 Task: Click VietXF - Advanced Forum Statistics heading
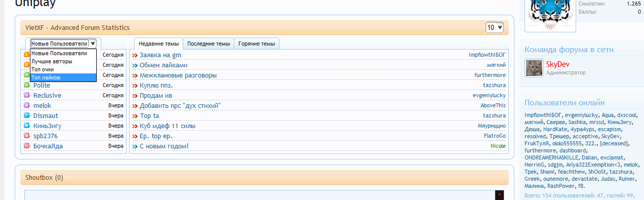tap(77, 28)
